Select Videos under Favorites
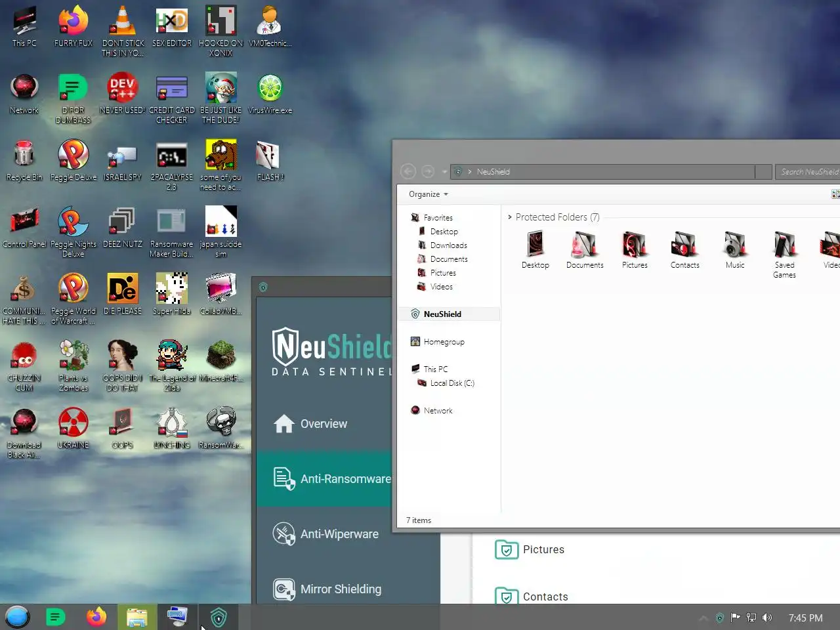 pos(436,287)
